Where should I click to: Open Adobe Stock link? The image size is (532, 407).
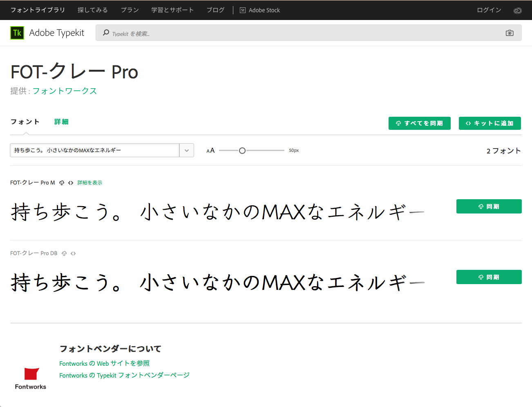pyautogui.click(x=264, y=10)
